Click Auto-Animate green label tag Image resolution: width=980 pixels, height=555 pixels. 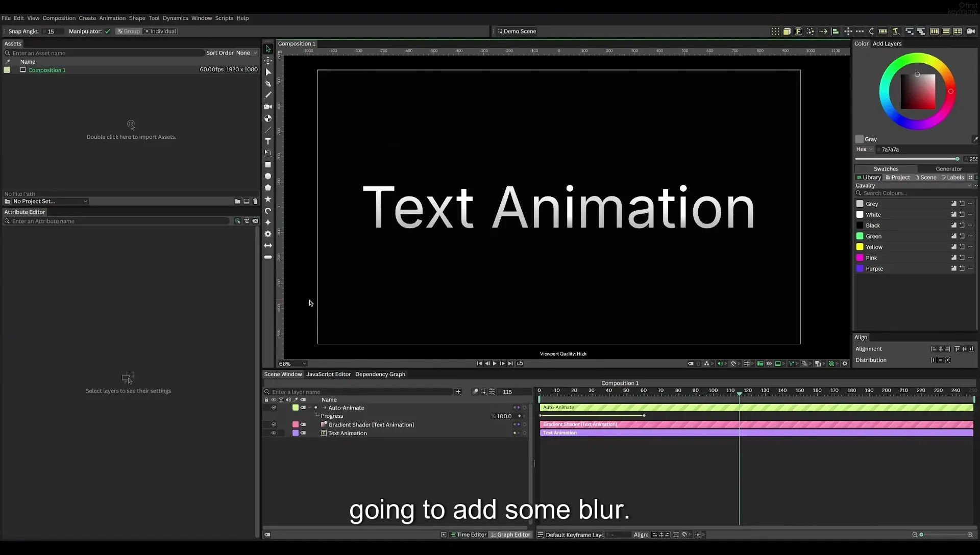coord(296,408)
